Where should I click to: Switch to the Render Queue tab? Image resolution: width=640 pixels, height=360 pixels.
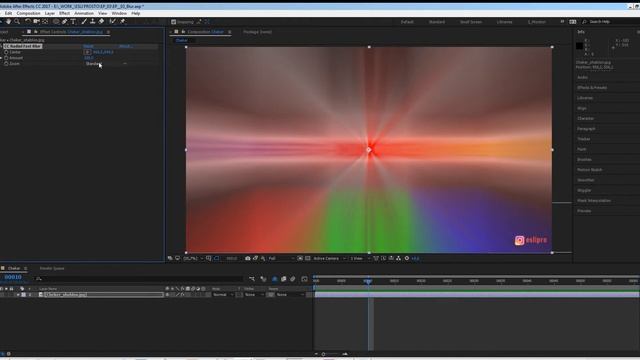[x=52, y=268]
